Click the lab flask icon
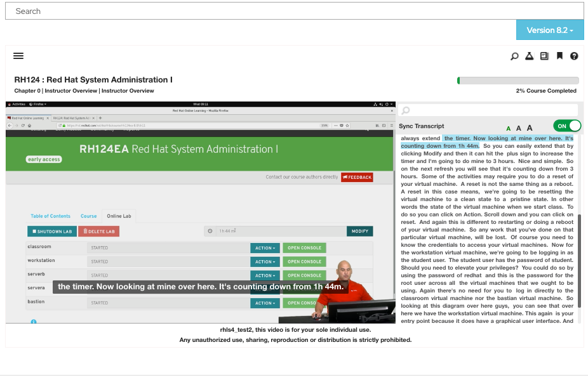The height and width of the screenshot is (380, 588). click(x=529, y=56)
